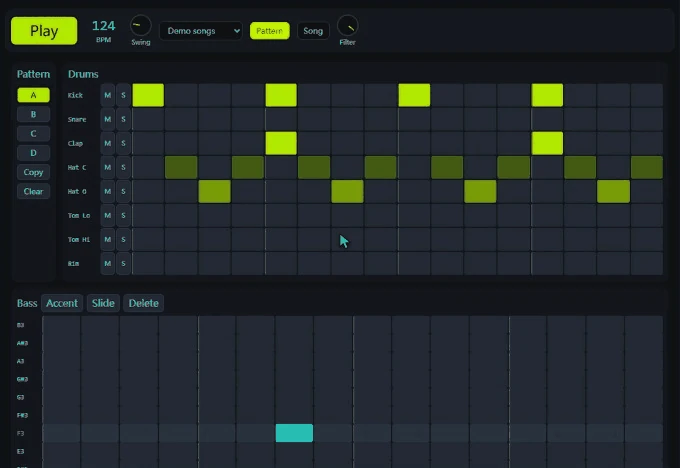This screenshot has height=468, width=680.
Task: Toggle Clap step 13 off
Action: (547, 143)
